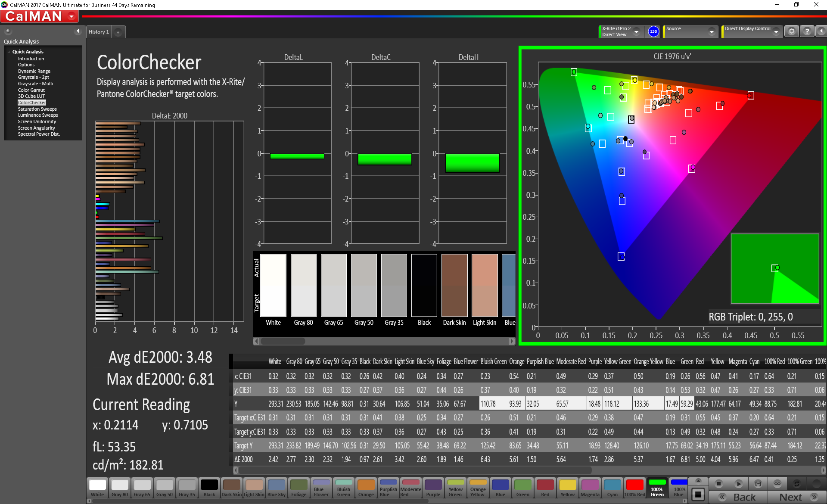
Task: Collapse the right panel arrow icon
Action: 821,31
